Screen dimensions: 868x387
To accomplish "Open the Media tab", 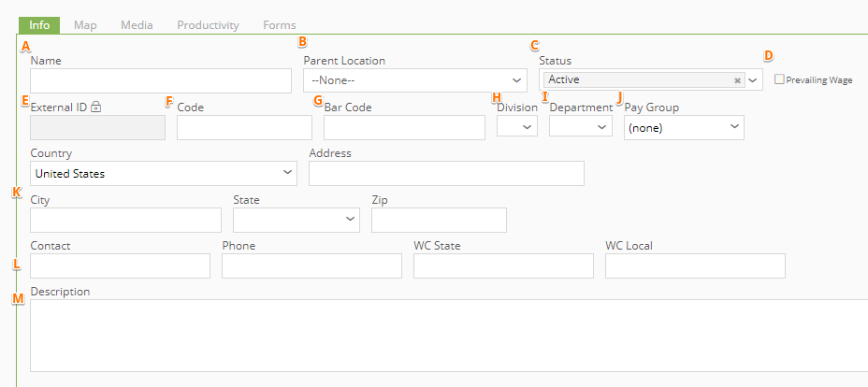I will tap(137, 25).
